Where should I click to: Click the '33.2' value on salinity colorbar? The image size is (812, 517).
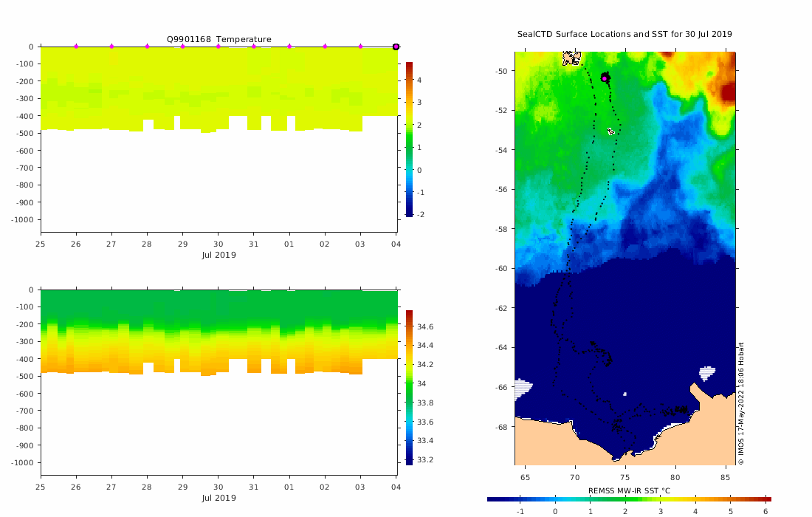coord(426,460)
